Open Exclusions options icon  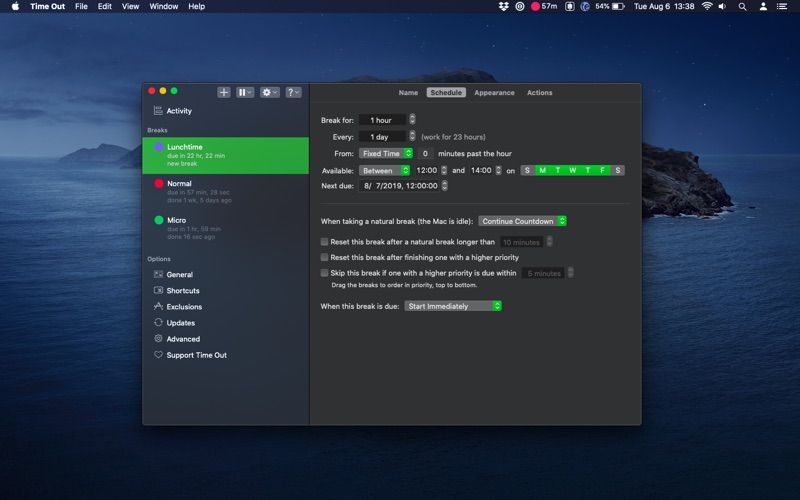click(x=158, y=307)
